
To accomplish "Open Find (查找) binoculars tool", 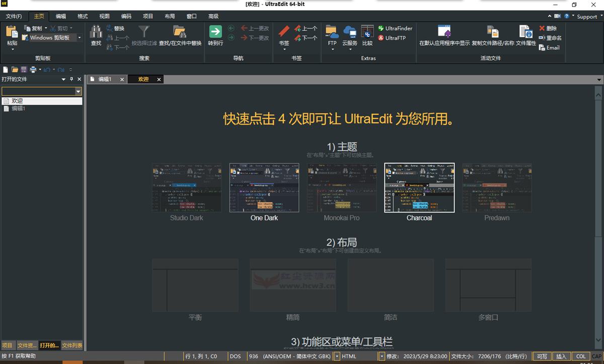I will [96, 32].
